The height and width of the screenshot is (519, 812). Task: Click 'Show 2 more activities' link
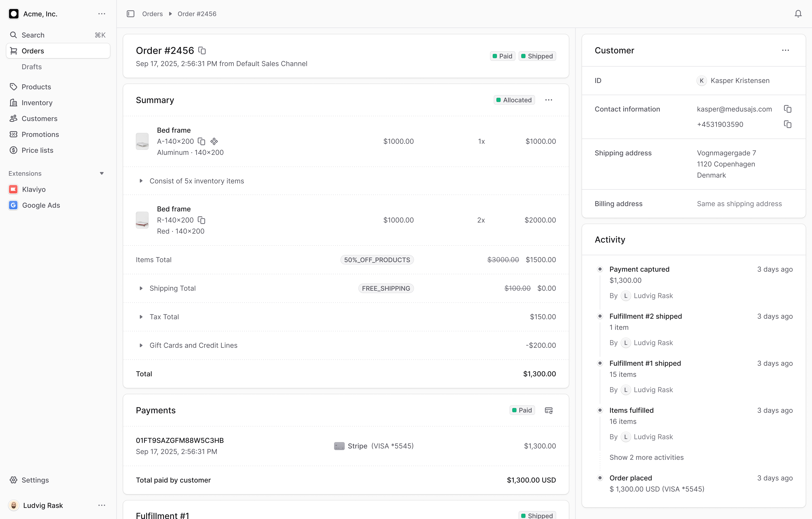pyautogui.click(x=646, y=458)
